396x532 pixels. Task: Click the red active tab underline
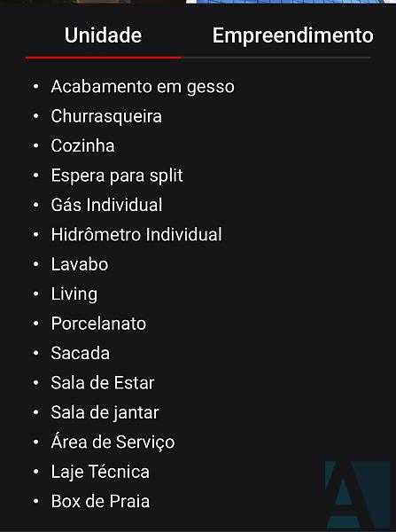103,58
